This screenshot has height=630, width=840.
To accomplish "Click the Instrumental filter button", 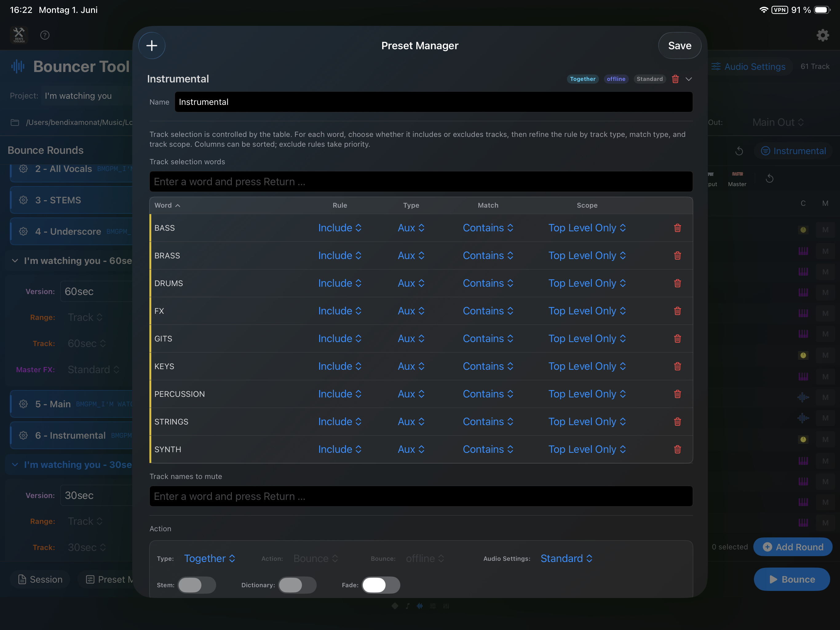I will click(x=793, y=151).
